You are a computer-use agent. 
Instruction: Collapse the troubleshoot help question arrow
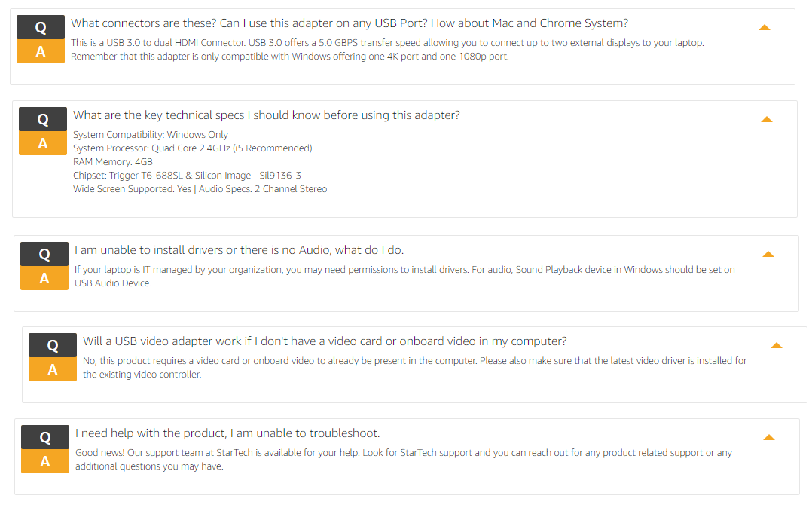(x=768, y=437)
